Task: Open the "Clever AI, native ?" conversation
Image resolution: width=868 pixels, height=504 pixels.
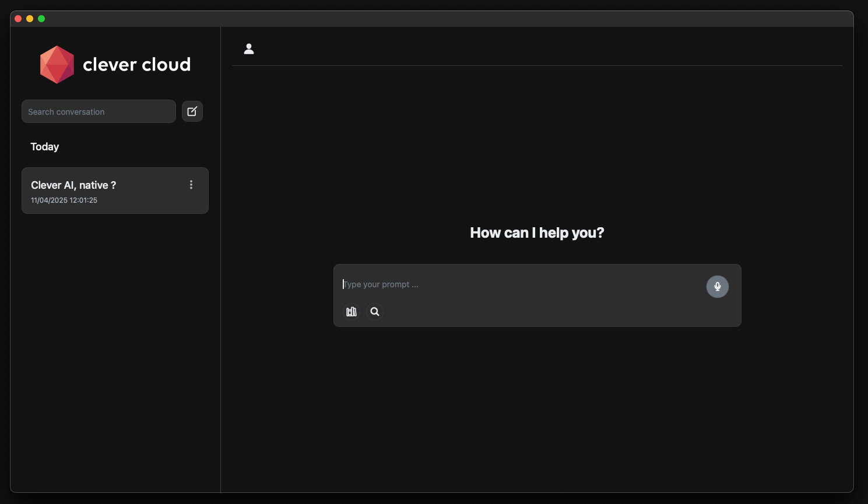Action: point(73,185)
